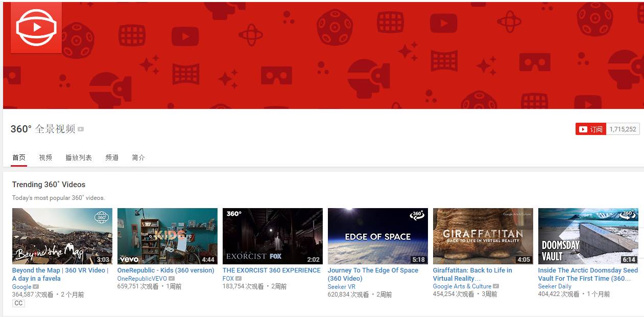The image size is (644, 317).
Task: Play the Edge of Space thumbnail
Action: pyautogui.click(x=378, y=236)
